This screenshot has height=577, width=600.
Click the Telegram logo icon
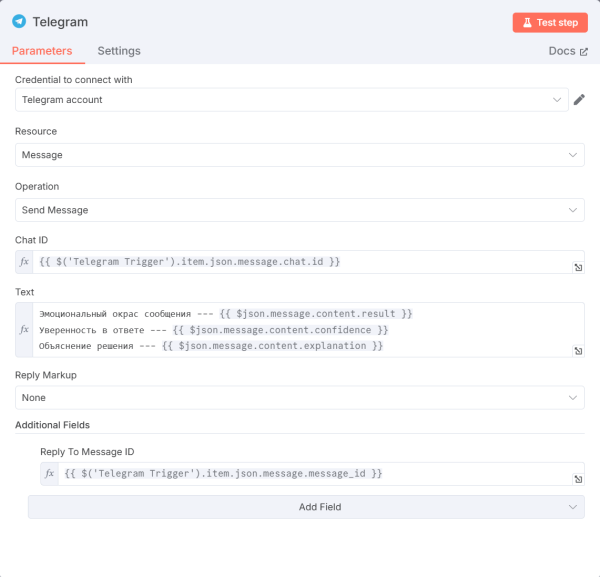click(x=19, y=21)
